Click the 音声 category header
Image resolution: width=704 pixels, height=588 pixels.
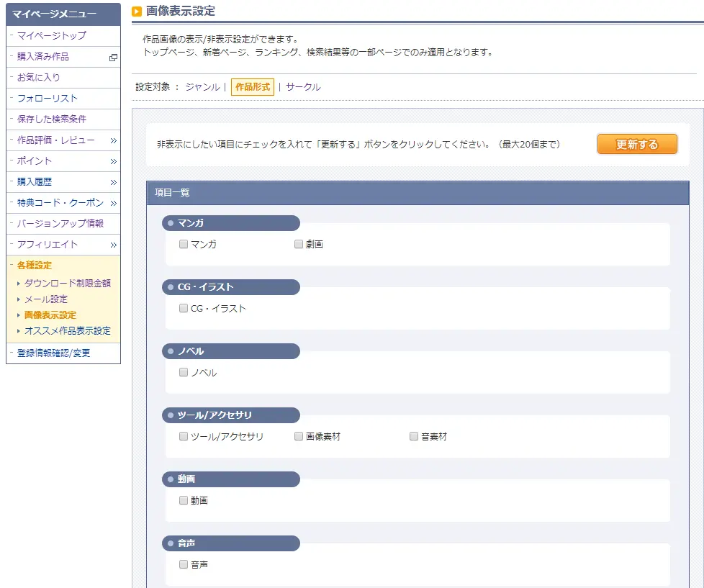coord(231,543)
